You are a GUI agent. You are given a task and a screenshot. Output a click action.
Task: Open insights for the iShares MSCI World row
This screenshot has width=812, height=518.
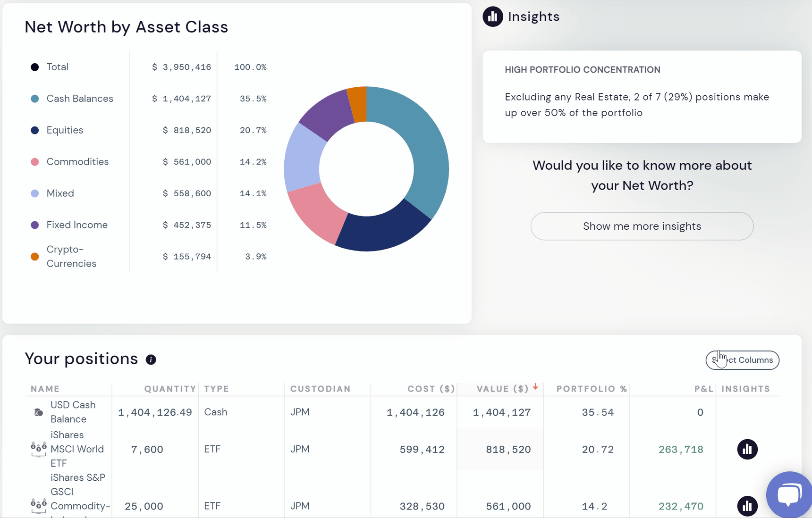click(x=747, y=449)
